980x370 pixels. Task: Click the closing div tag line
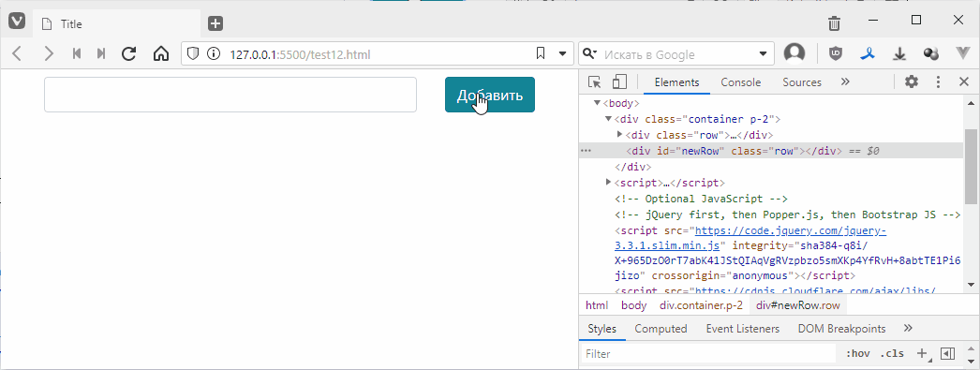tap(633, 167)
